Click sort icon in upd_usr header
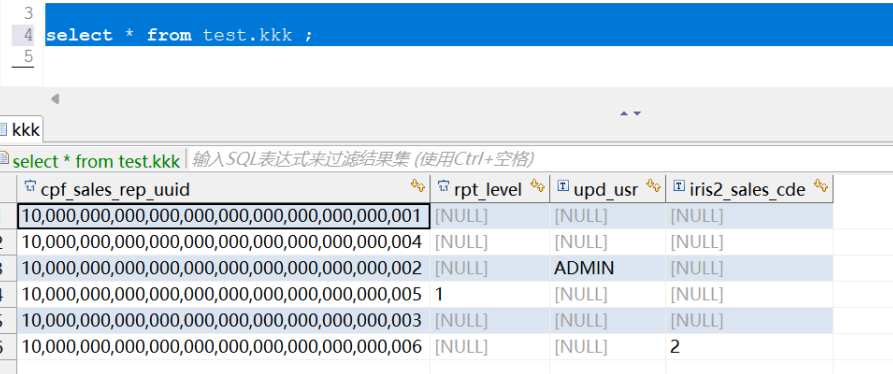The height and width of the screenshot is (374, 893). coord(654,186)
